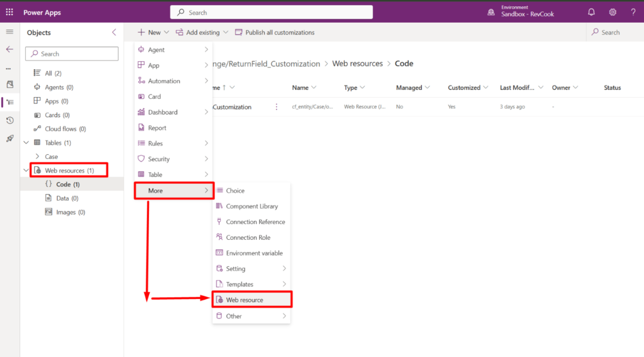
Task: Click the Web resources breadcrumb link
Action: point(357,64)
